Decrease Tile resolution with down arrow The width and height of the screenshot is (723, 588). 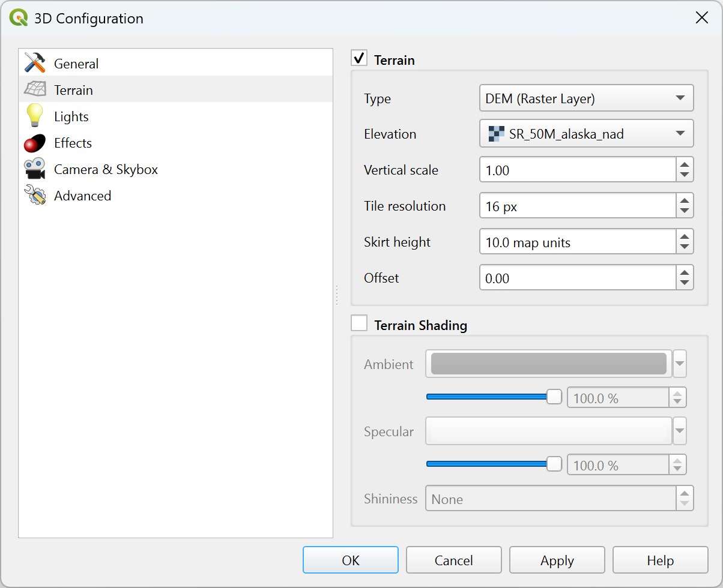coord(685,211)
